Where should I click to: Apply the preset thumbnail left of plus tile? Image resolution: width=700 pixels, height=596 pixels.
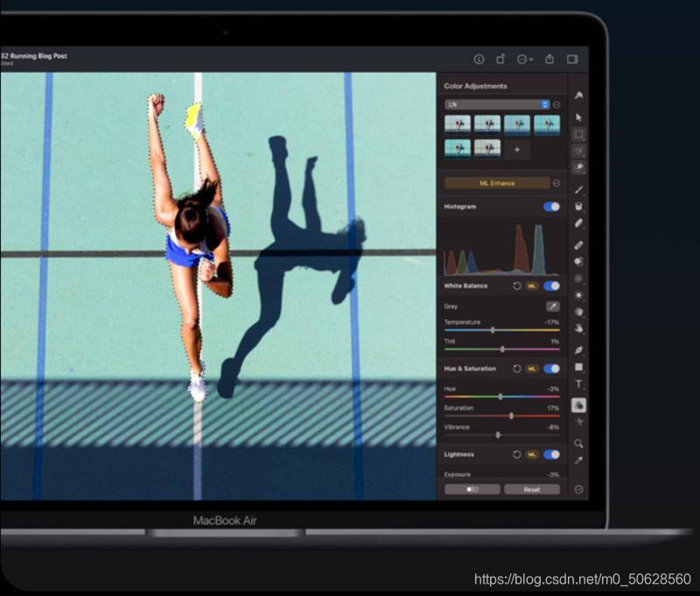coord(487,150)
